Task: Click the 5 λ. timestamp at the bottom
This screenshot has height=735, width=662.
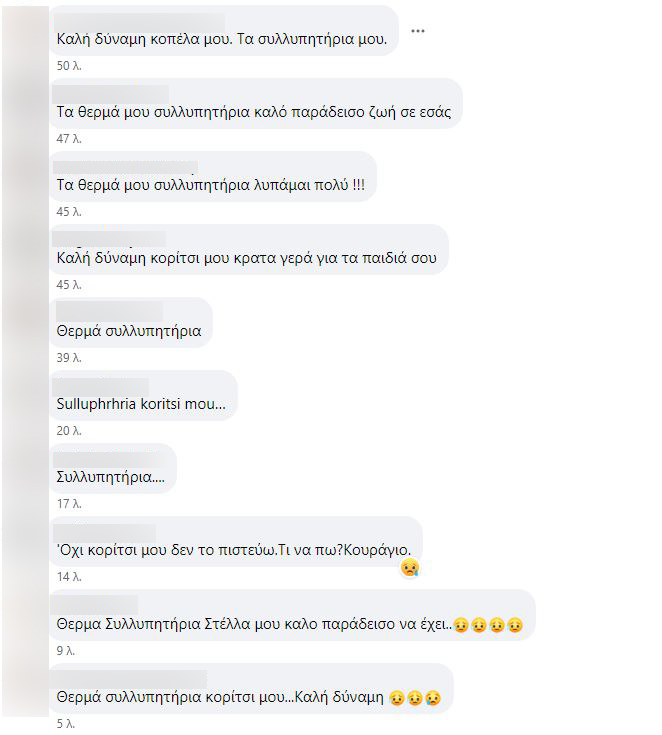Action: pyautogui.click(x=66, y=724)
